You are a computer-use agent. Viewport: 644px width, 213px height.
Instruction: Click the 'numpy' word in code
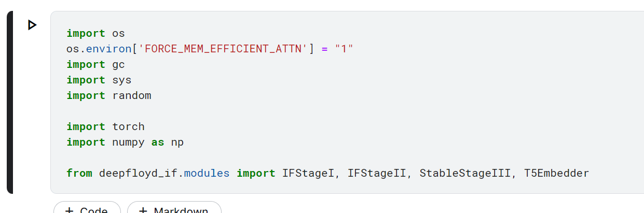(x=128, y=142)
